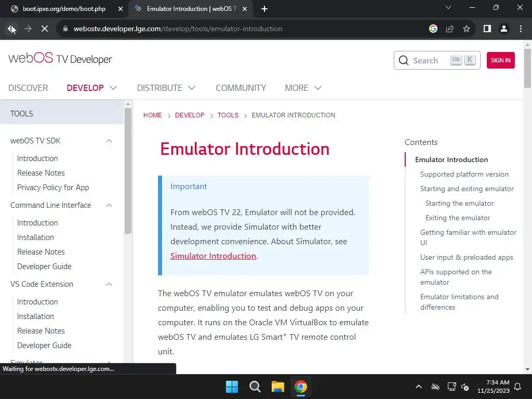This screenshot has height=399, width=532.
Task: Open the Windows Start menu
Action: [232, 387]
